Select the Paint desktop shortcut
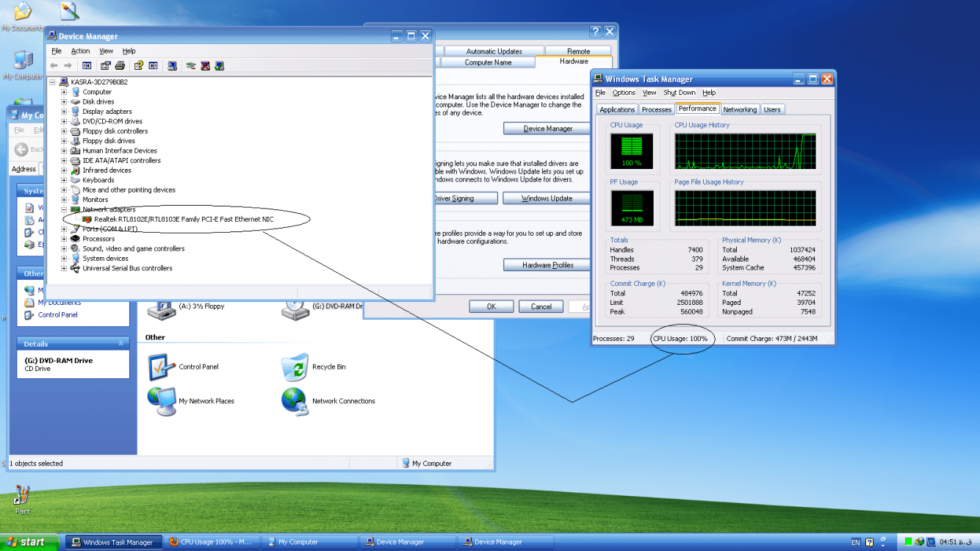Screen dimensions: 980x551 (x=22, y=500)
